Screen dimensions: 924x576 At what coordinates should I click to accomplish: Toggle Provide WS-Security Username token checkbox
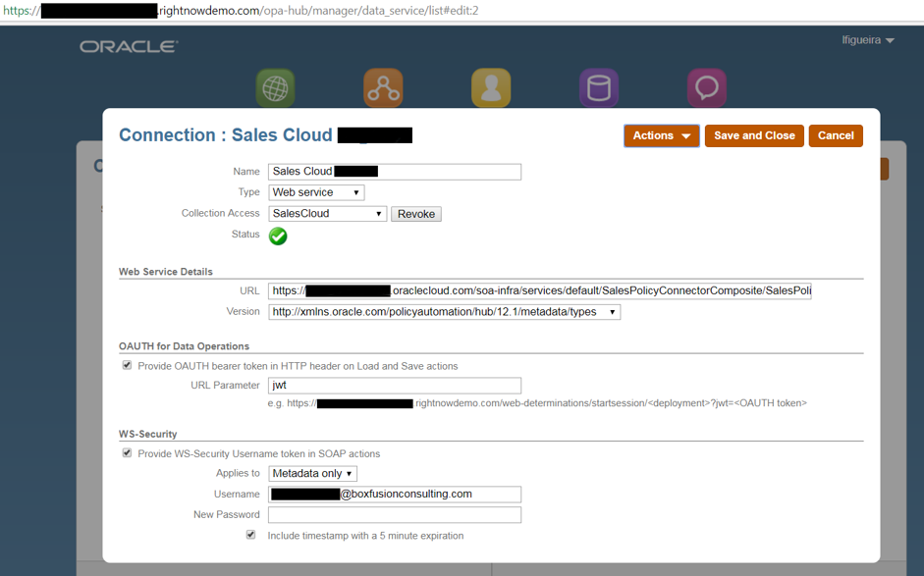[127, 453]
